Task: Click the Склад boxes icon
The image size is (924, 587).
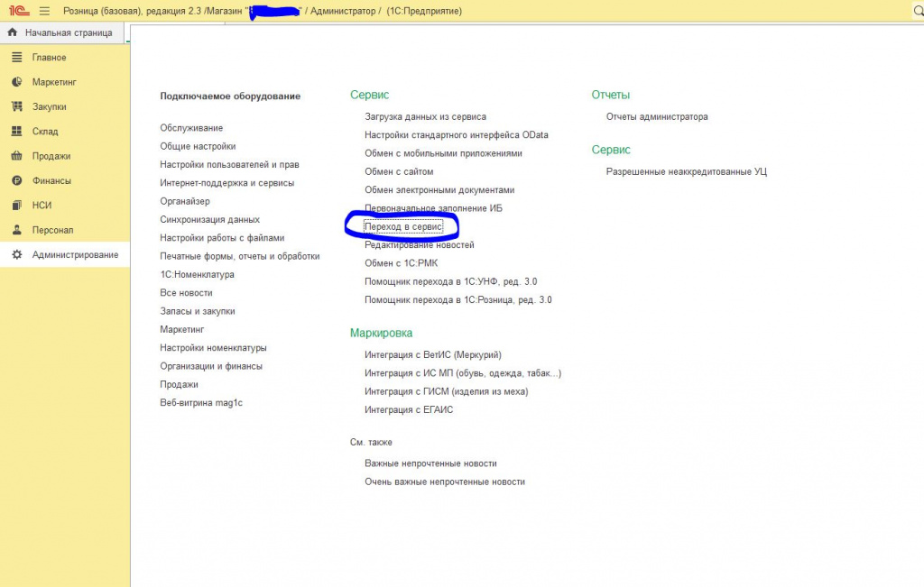Action: [16, 132]
